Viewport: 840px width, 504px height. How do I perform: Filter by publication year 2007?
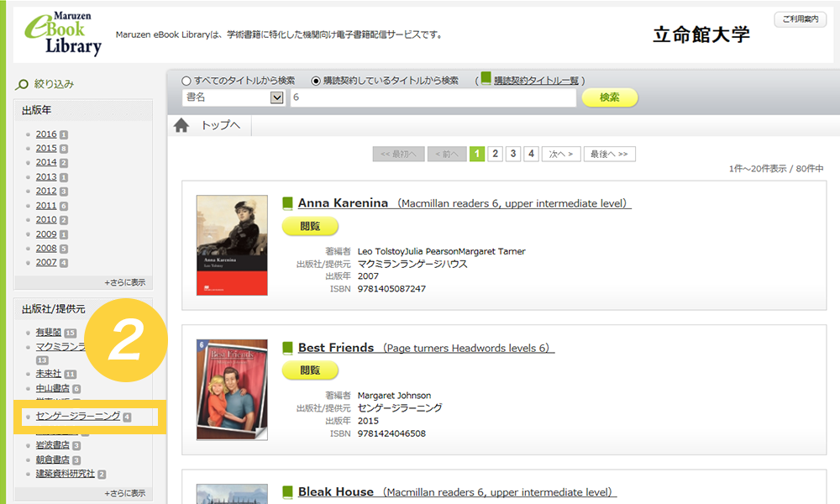coord(46,262)
